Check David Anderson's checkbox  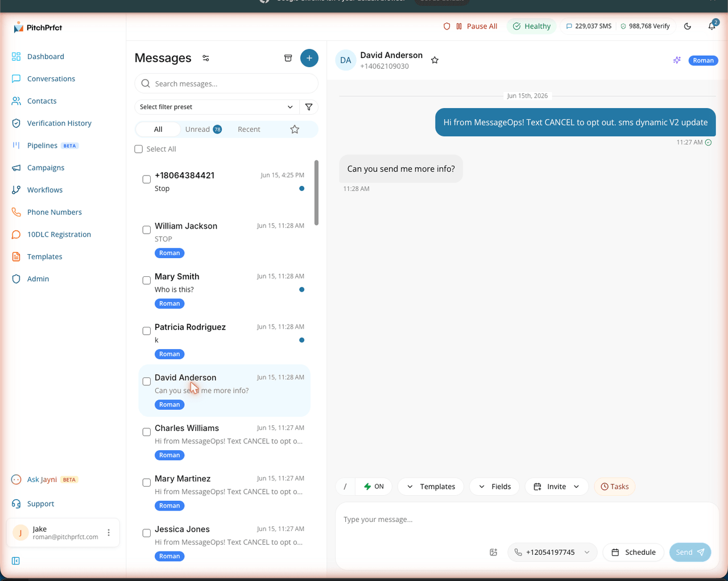pos(146,381)
